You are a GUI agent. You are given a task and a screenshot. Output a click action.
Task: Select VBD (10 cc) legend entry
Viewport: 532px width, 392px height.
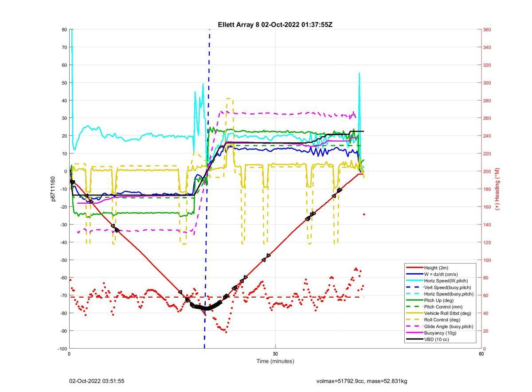pos(438,339)
